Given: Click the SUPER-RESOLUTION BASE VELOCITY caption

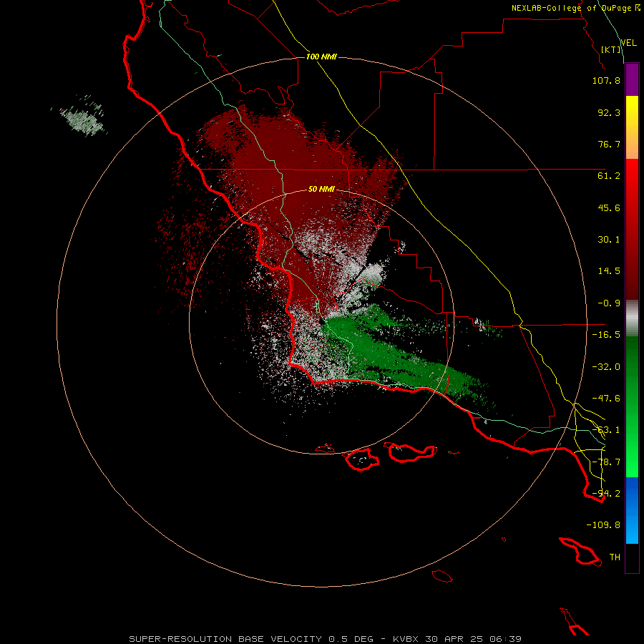Looking at the screenshot, I should coord(225,639).
